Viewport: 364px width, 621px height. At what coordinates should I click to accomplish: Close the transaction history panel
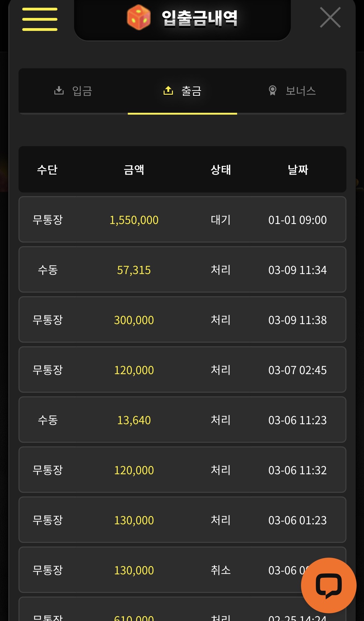point(330,18)
